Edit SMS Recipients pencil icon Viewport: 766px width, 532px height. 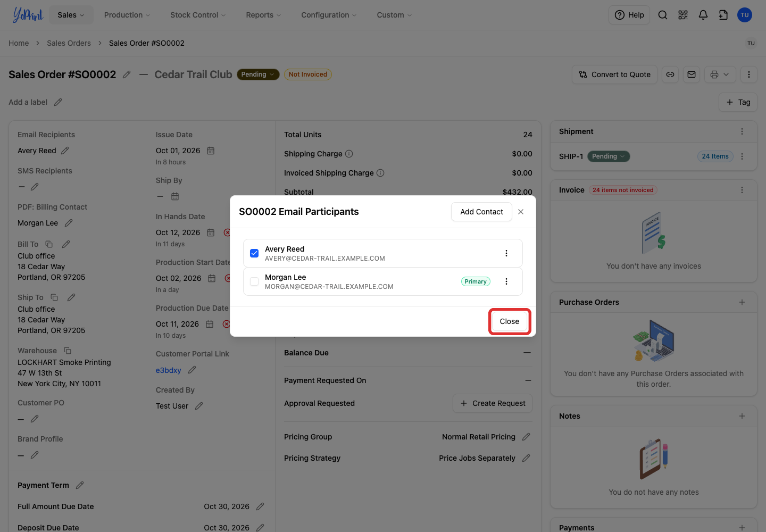pos(35,187)
